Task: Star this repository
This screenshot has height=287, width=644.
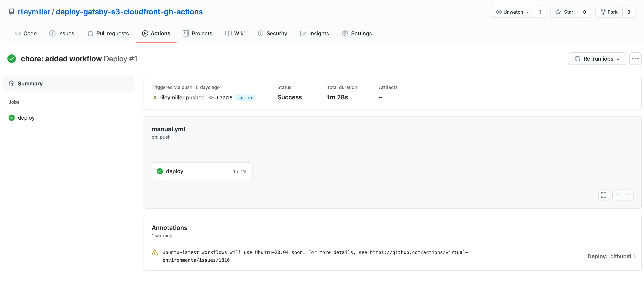Action: tap(564, 12)
